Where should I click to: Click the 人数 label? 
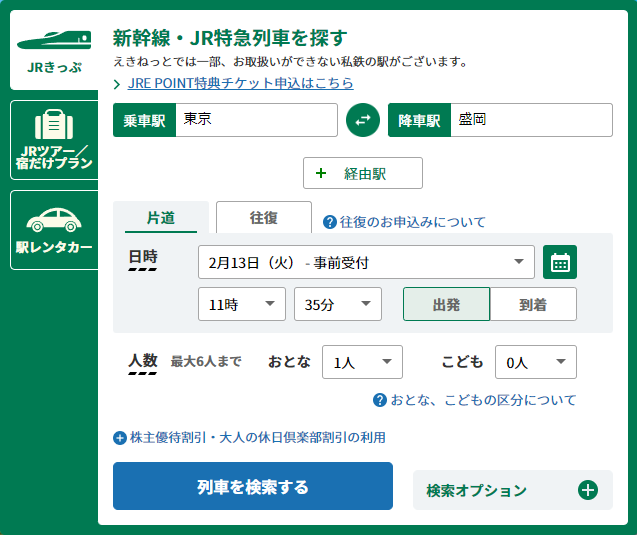click(143, 361)
